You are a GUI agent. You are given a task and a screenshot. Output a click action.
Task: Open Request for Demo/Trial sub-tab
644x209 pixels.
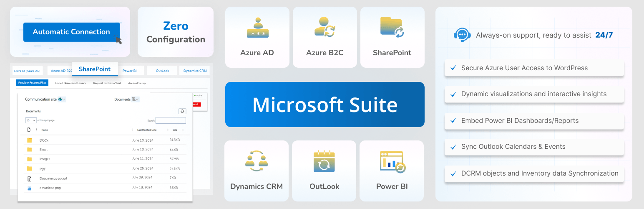click(106, 83)
